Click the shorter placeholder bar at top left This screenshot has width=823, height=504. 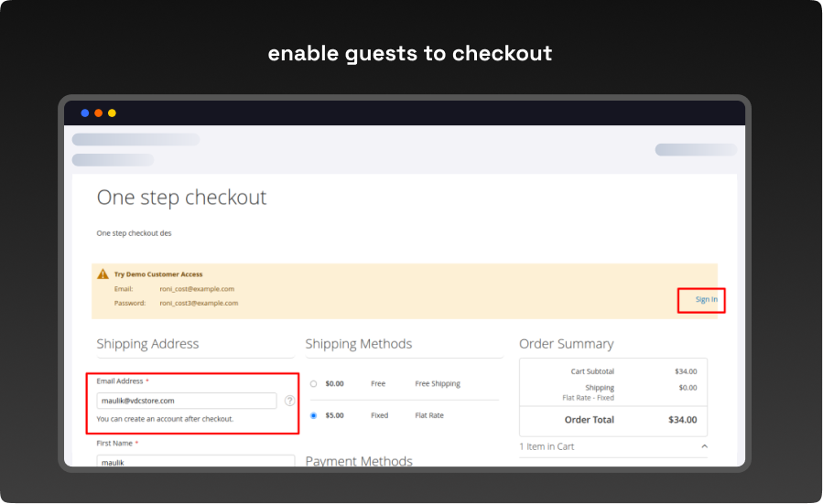113,160
